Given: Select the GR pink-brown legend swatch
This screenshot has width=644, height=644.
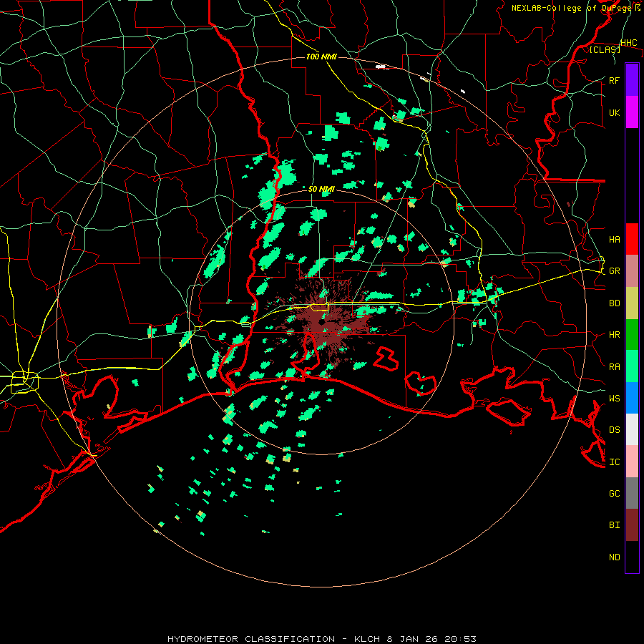Looking at the screenshot, I should [632, 270].
